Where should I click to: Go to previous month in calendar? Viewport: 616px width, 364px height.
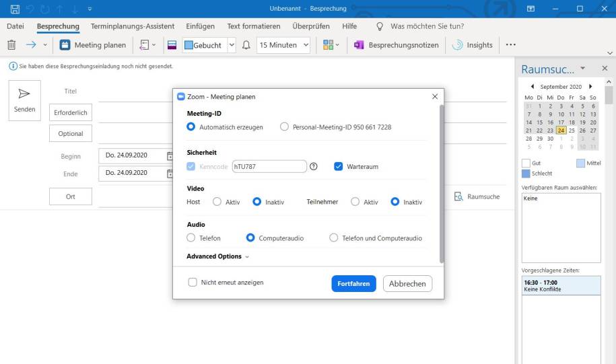click(x=533, y=86)
